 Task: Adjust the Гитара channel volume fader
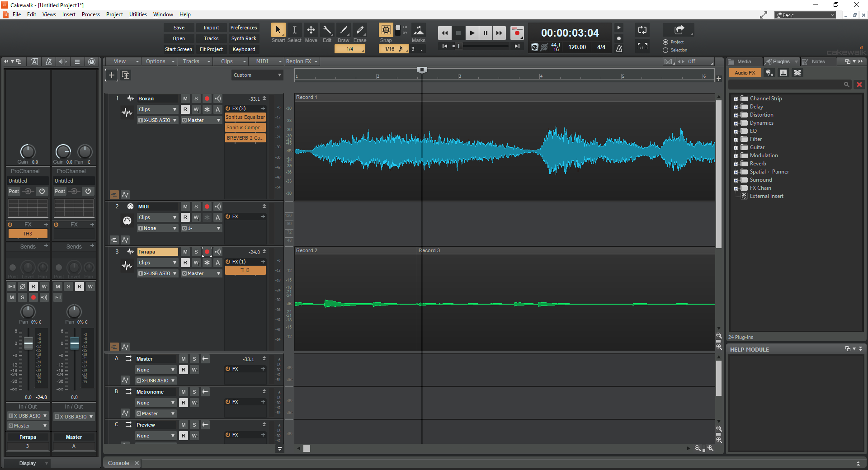click(28, 343)
